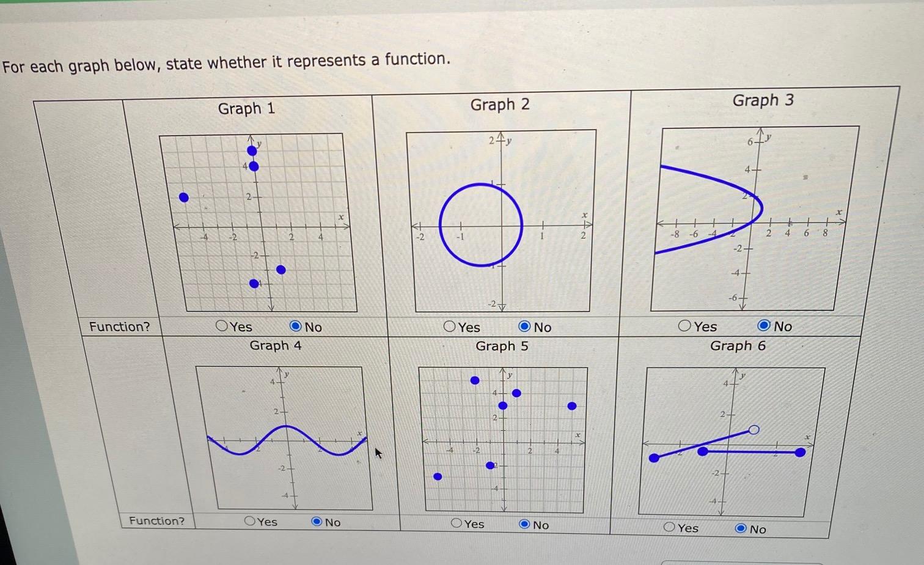Click the Function? label beside Graph 1
This screenshot has height=565, width=924.
(120, 327)
